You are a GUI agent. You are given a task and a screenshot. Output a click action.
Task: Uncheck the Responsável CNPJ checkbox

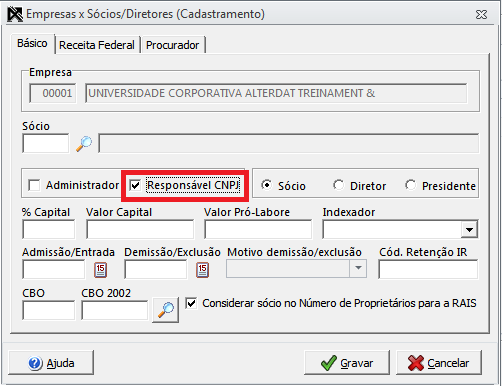click(x=135, y=185)
